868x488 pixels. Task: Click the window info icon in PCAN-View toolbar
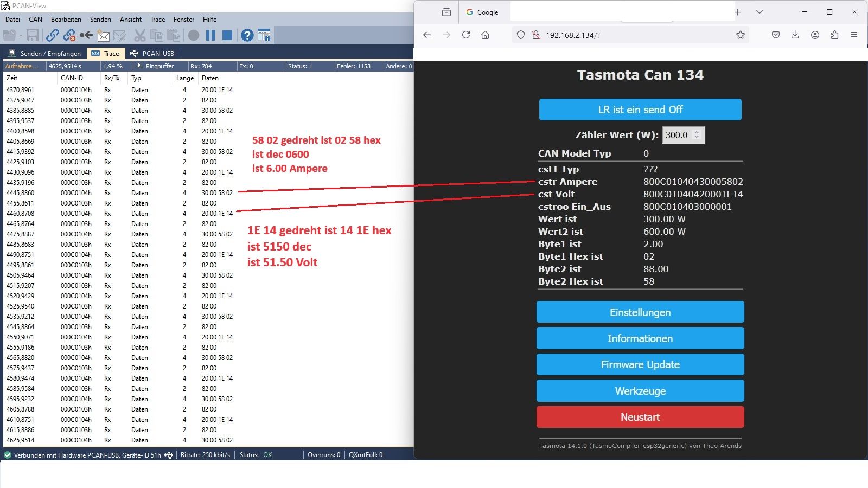click(264, 35)
